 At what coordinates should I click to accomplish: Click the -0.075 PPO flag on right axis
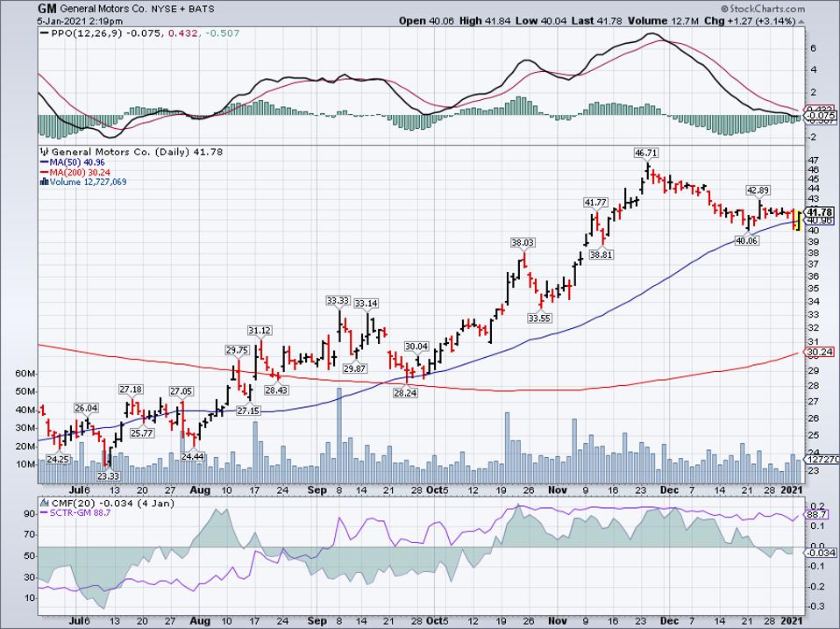[x=822, y=116]
